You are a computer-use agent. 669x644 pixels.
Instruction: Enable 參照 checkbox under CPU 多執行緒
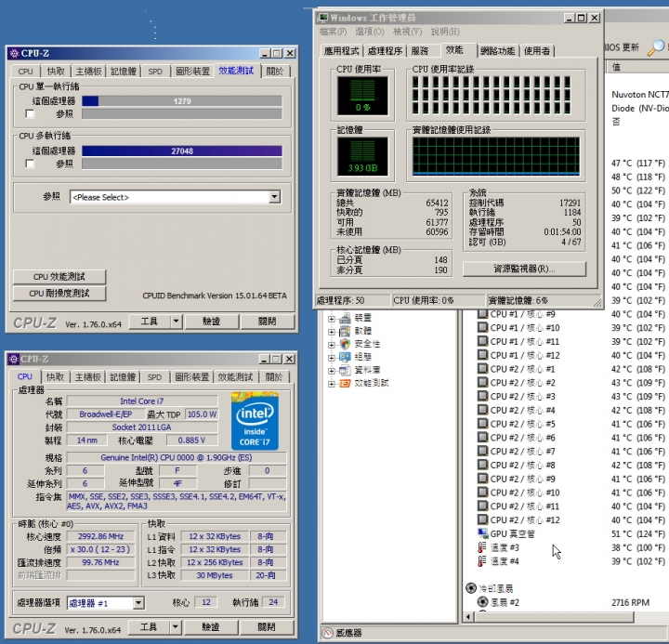pos(30,164)
